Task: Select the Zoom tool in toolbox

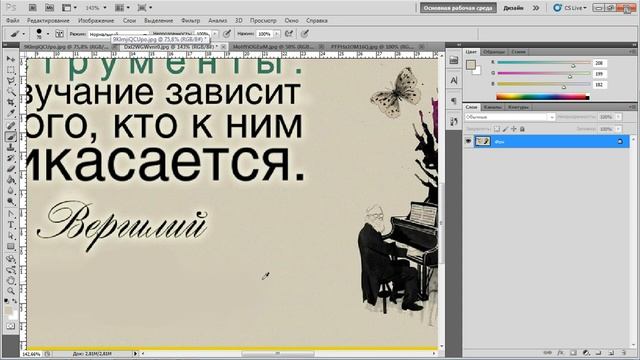Action: click(x=11, y=291)
